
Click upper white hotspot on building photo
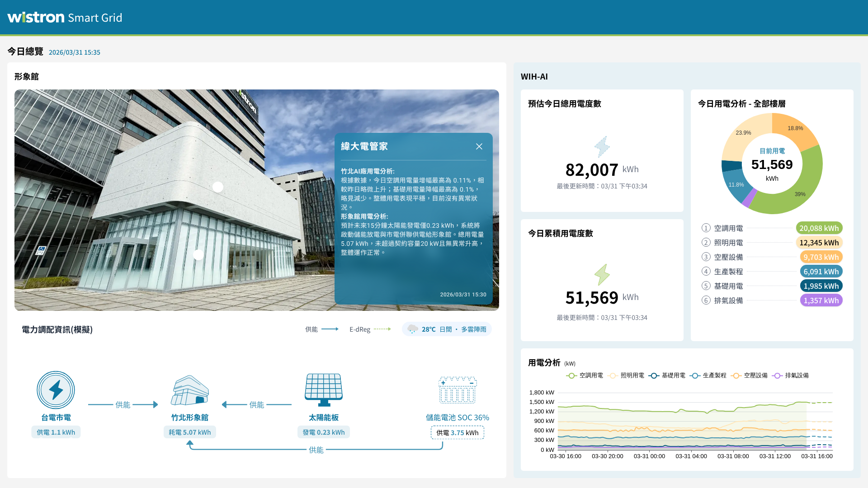218,187
